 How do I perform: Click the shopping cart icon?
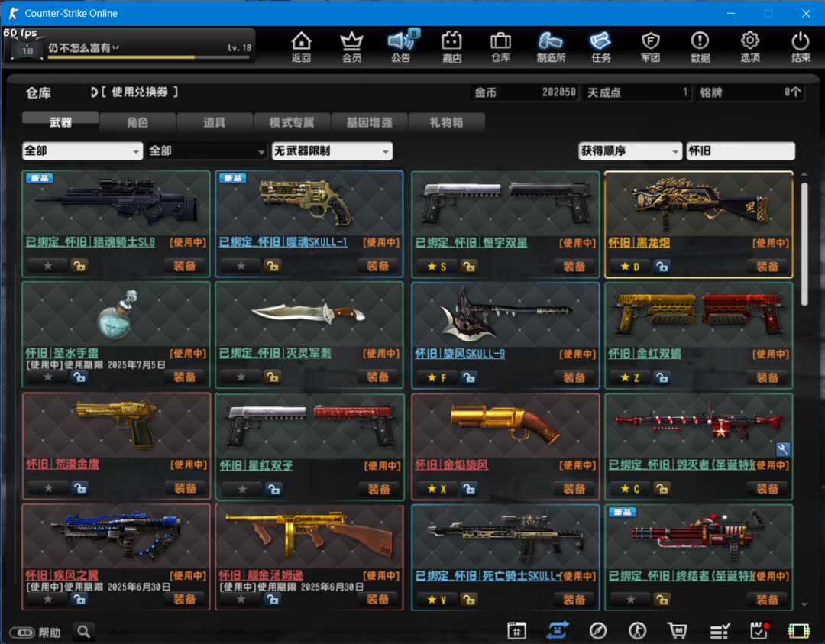click(677, 630)
